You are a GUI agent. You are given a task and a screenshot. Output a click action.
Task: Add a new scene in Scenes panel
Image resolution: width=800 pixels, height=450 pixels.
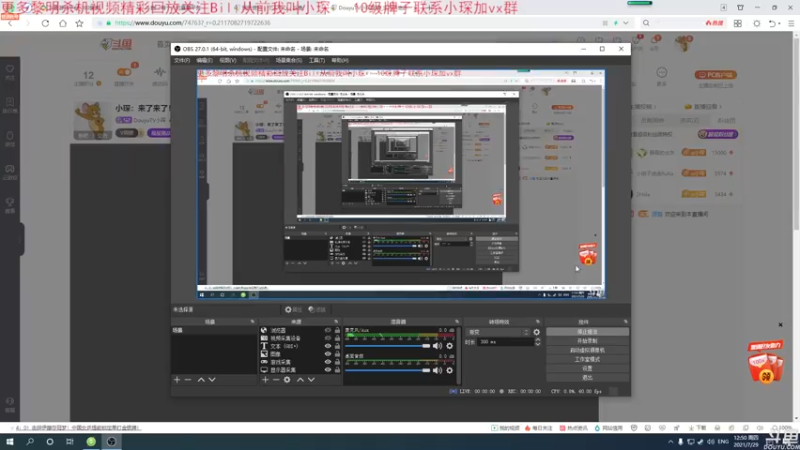pyautogui.click(x=177, y=380)
